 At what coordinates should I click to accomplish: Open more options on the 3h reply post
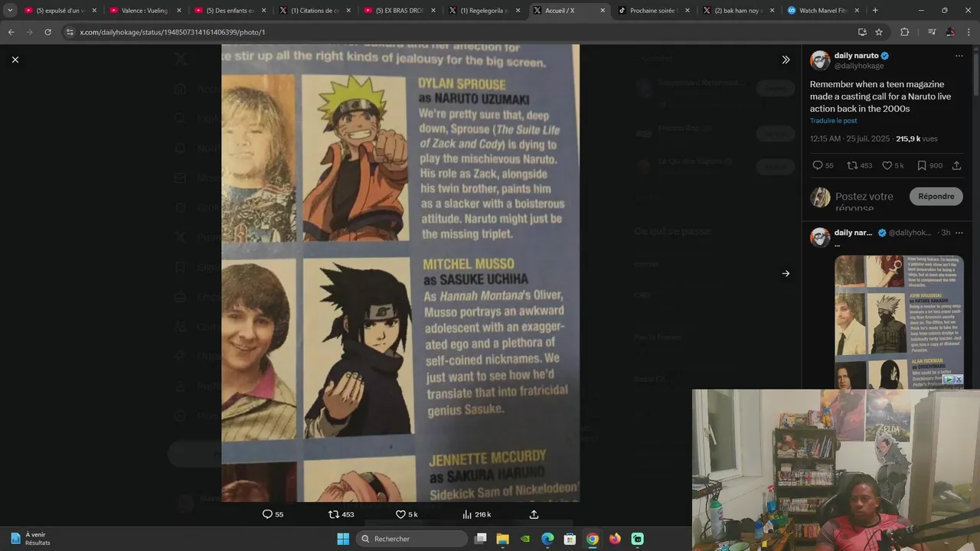(959, 233)
